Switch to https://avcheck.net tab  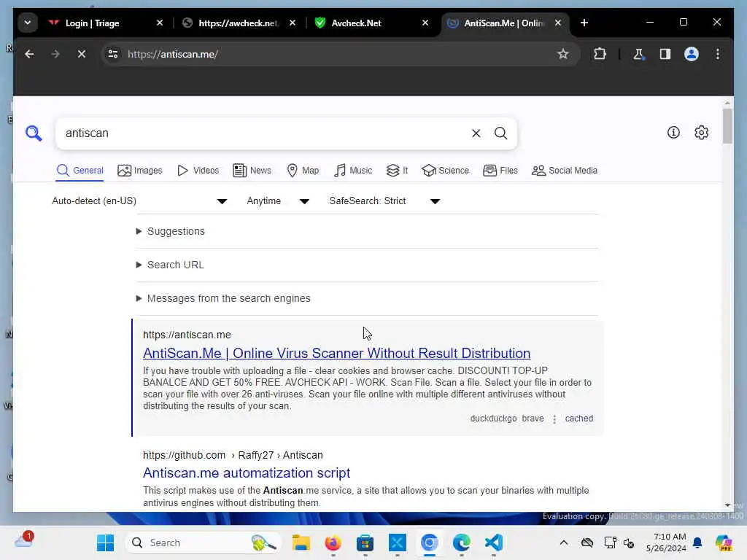[239, 23]
